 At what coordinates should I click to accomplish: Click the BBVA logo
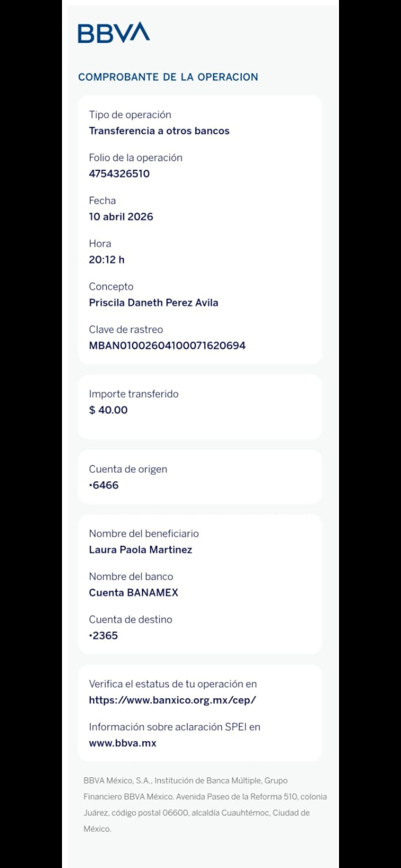coord(114,32)
